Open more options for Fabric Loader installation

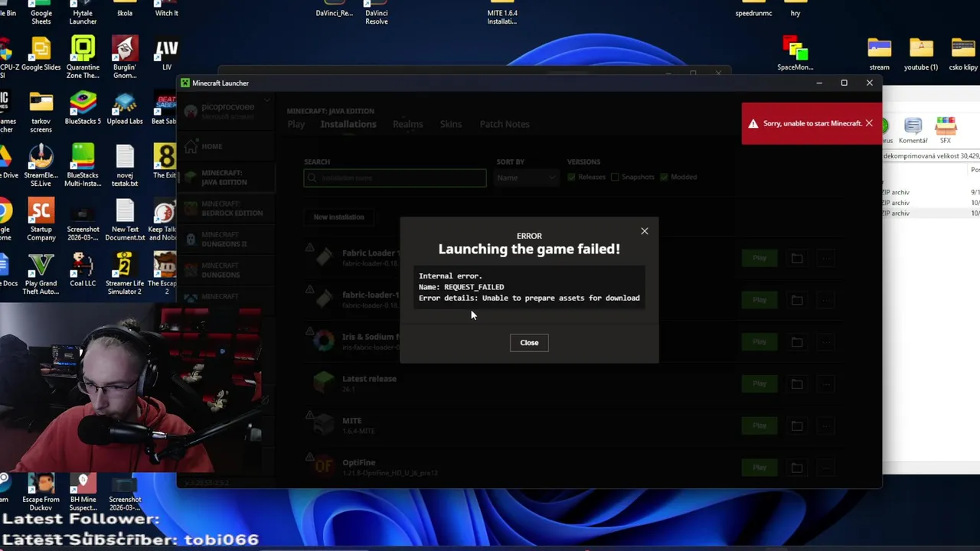coord(826,259)
